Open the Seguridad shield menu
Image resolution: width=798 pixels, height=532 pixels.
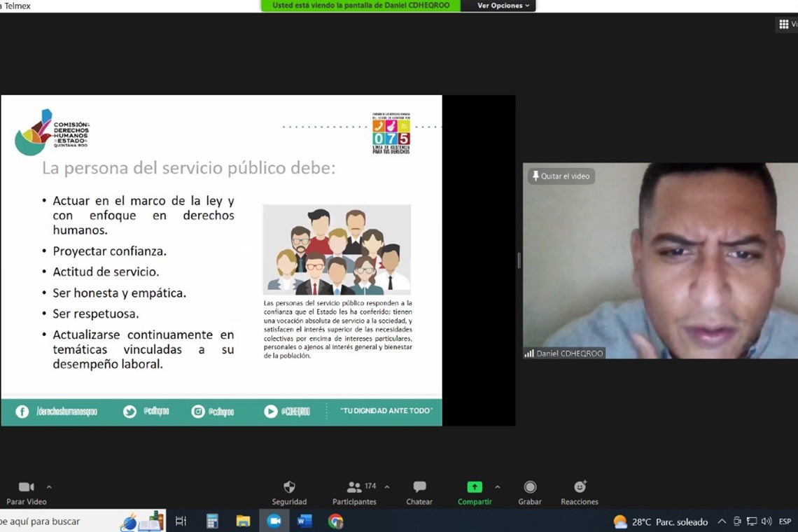pyautogui.click(x=289, y=492)
